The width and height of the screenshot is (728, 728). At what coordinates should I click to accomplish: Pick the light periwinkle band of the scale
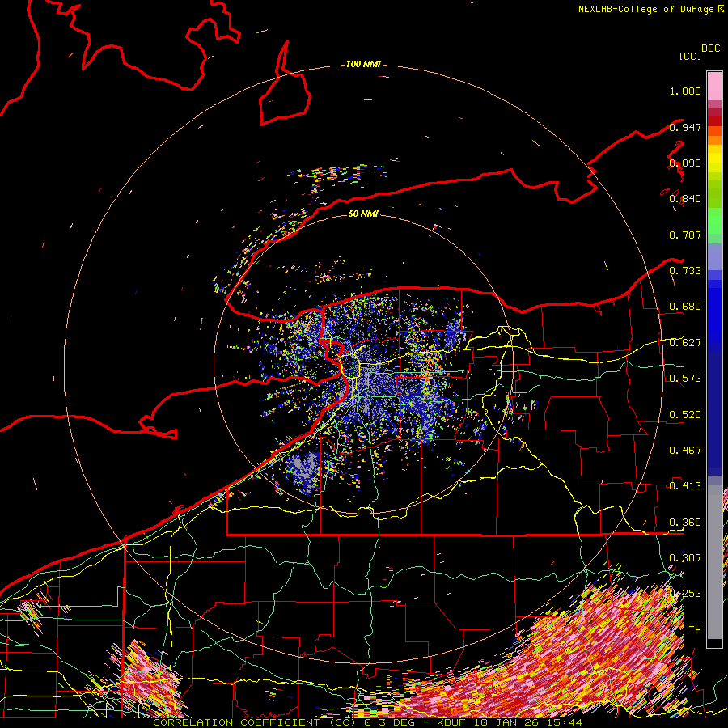(714, 256)
